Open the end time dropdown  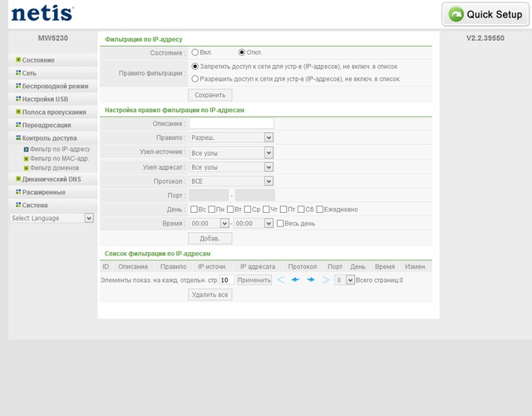click(254, 224)
